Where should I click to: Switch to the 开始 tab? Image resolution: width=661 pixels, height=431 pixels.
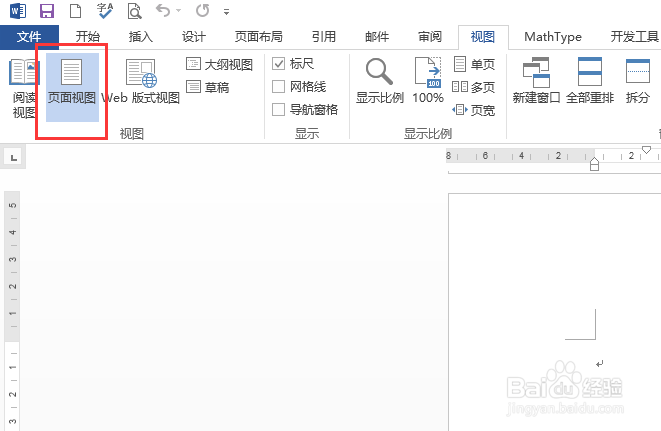coord(88,37)
